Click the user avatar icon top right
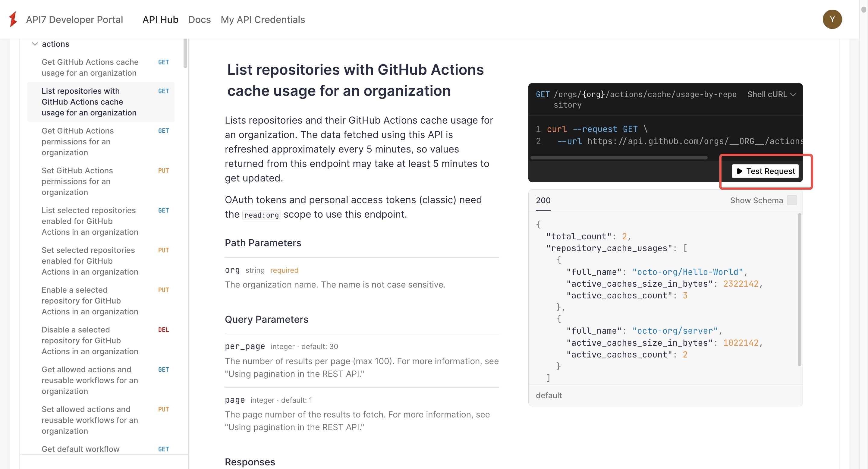This screenshot has height=469, width=868. [x=832, y=18]
